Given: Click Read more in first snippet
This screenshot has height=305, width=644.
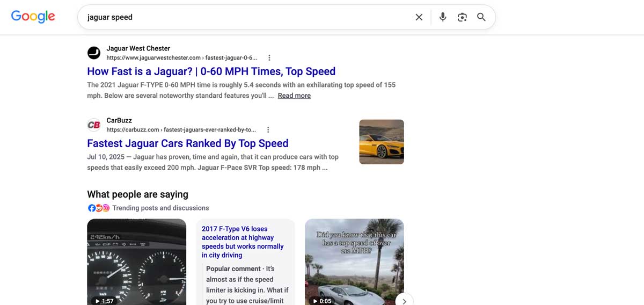Looking at the screenshot, I should point(294,96).
